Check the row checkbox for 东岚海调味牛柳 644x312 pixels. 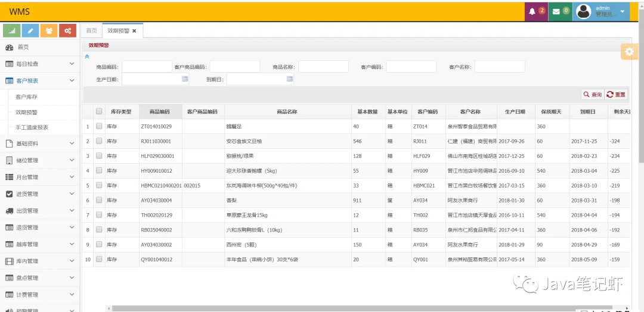[99, 185]
